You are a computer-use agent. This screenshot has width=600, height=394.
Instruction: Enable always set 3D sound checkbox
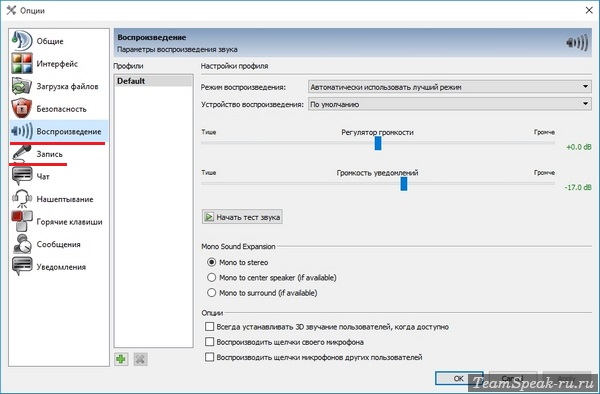[209, 327]
